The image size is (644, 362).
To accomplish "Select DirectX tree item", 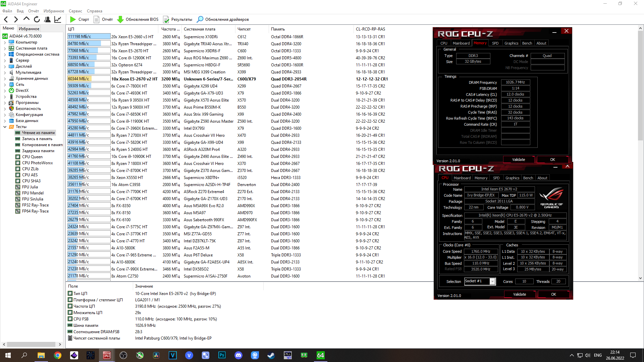I will tap(22, 90).
